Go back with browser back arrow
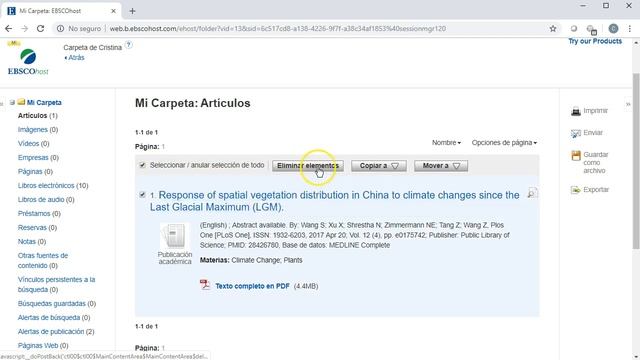640x360 pixels. tap(9, 29)
